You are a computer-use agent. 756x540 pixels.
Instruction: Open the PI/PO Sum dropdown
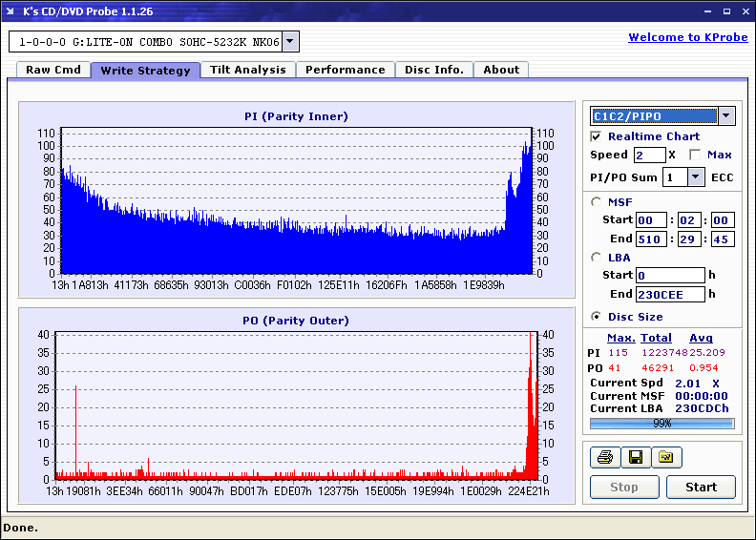695,177
